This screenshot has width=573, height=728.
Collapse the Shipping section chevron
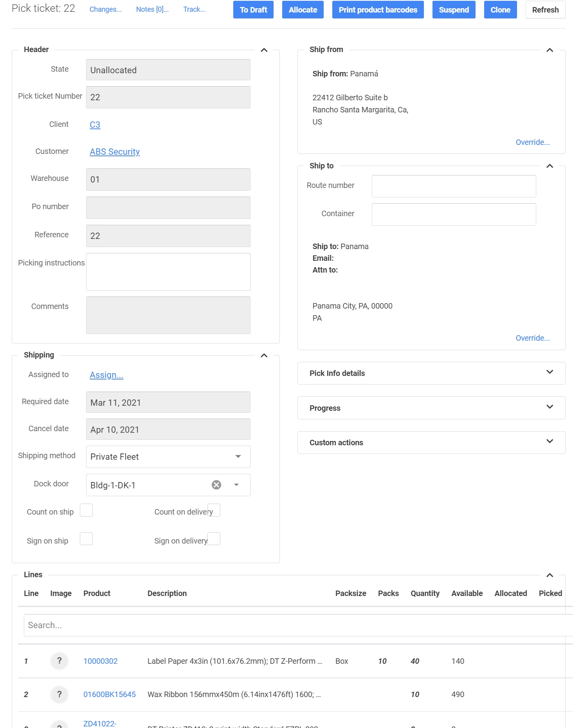coord(264,356)
